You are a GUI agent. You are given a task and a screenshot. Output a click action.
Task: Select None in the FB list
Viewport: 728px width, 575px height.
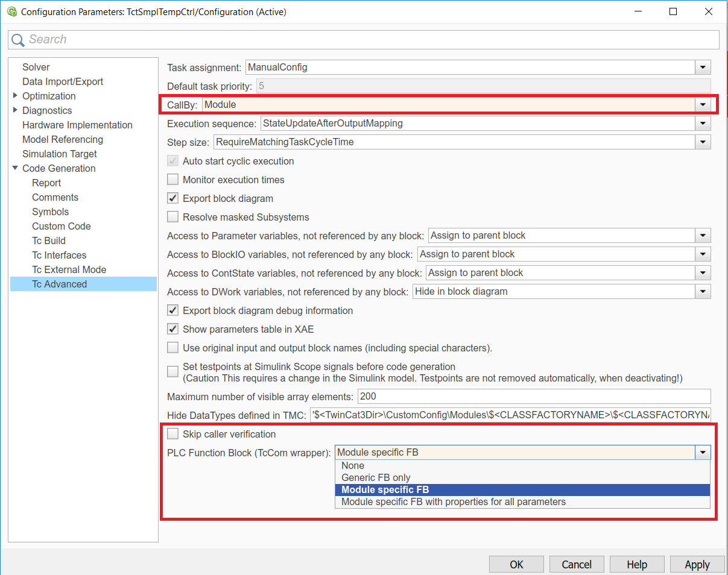click(522, 465)
